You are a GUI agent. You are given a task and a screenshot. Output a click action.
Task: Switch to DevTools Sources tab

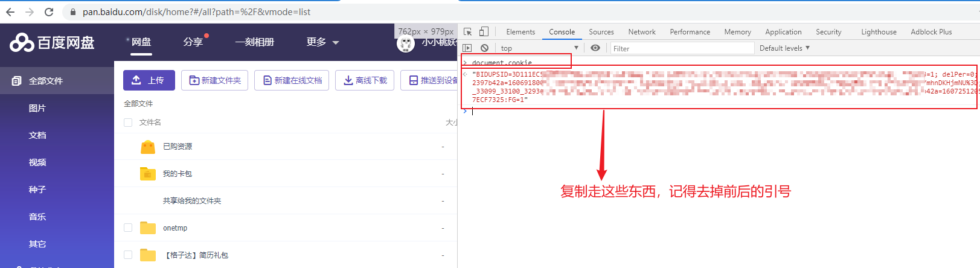(x=601, y=32)
